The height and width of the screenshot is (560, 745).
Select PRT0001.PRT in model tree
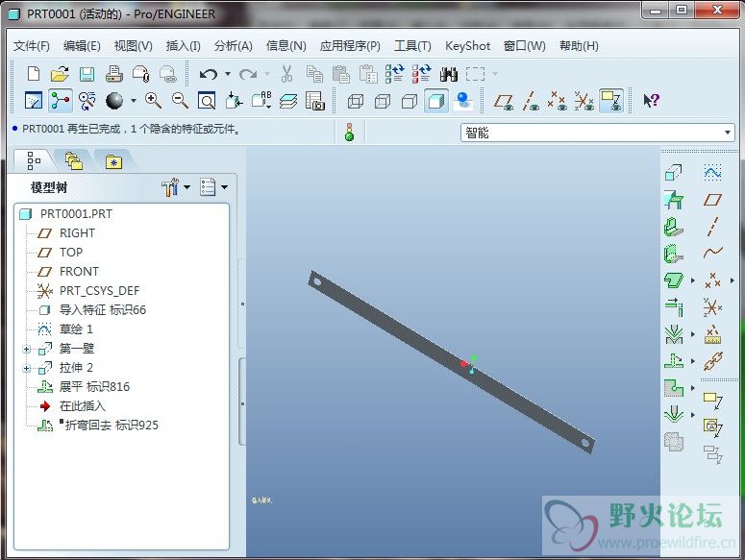point(77,214)
